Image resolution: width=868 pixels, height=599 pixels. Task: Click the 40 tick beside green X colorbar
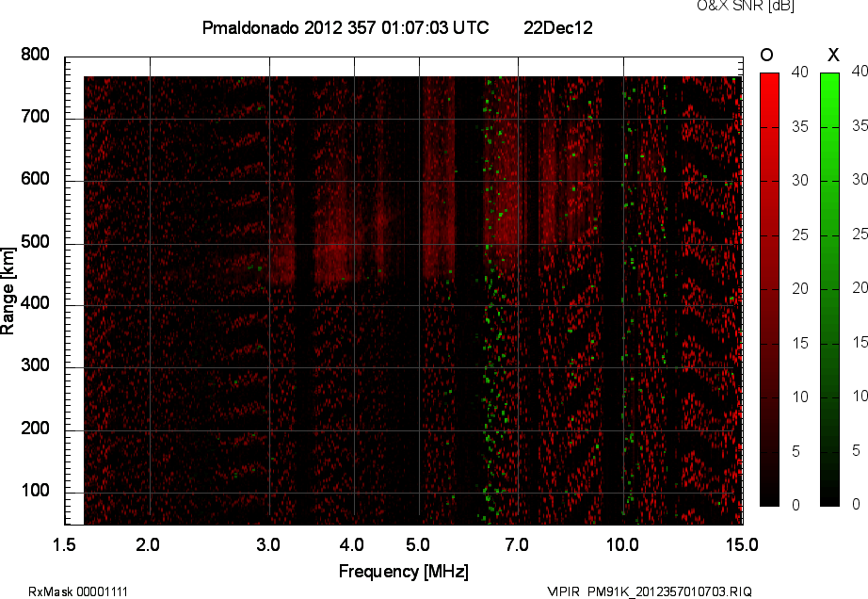(x=858, y=71)
